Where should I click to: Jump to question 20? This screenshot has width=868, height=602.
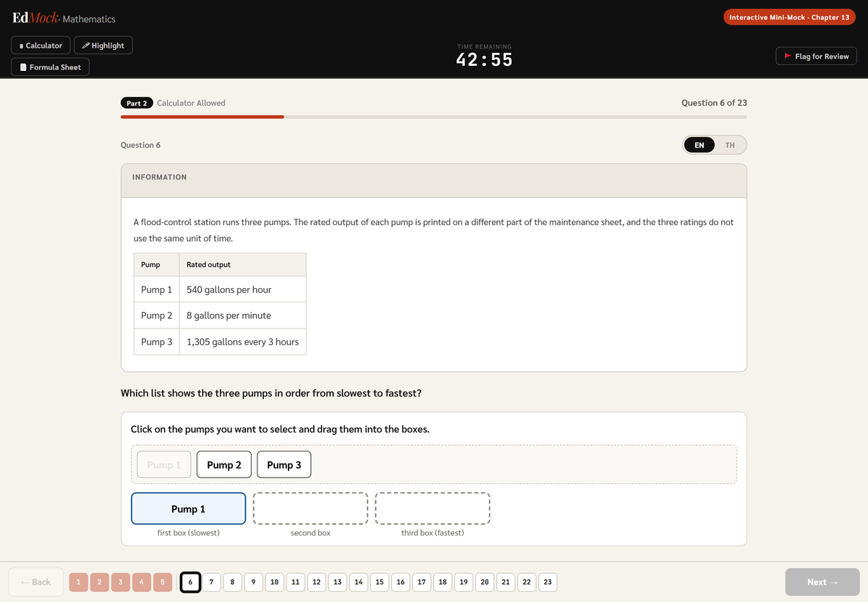(484, 582)
